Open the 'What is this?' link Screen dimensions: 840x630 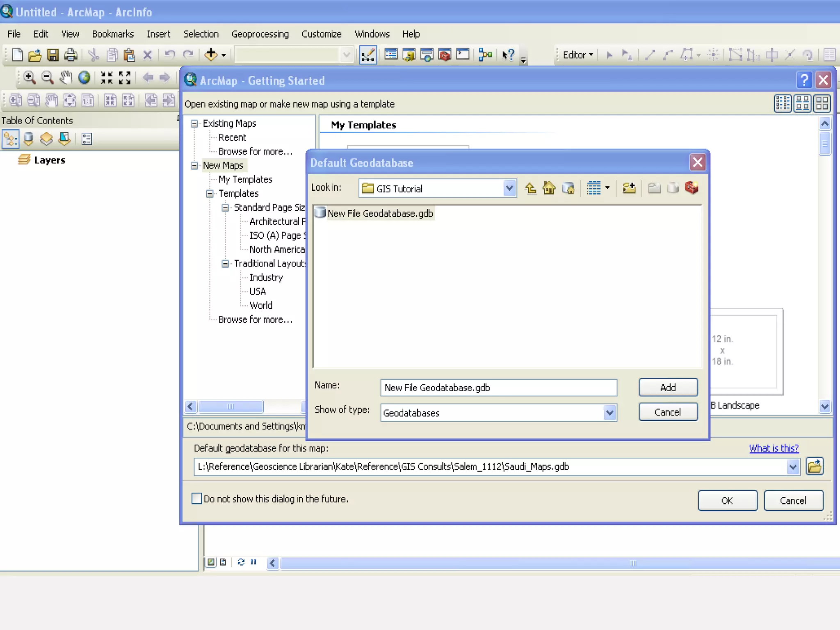pyautogui.click(x=774, y=448)
